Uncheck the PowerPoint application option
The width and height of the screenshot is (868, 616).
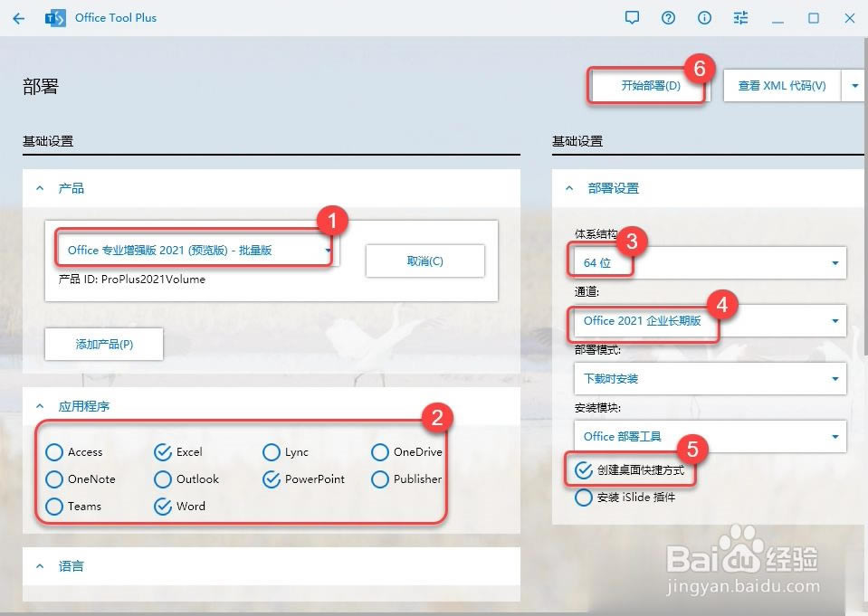click(304, 479)
